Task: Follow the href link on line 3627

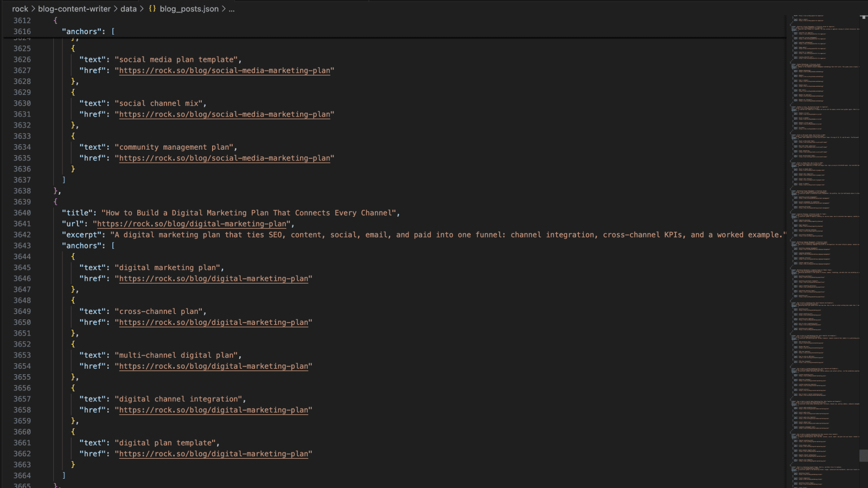Action: (x=225, y=70)
